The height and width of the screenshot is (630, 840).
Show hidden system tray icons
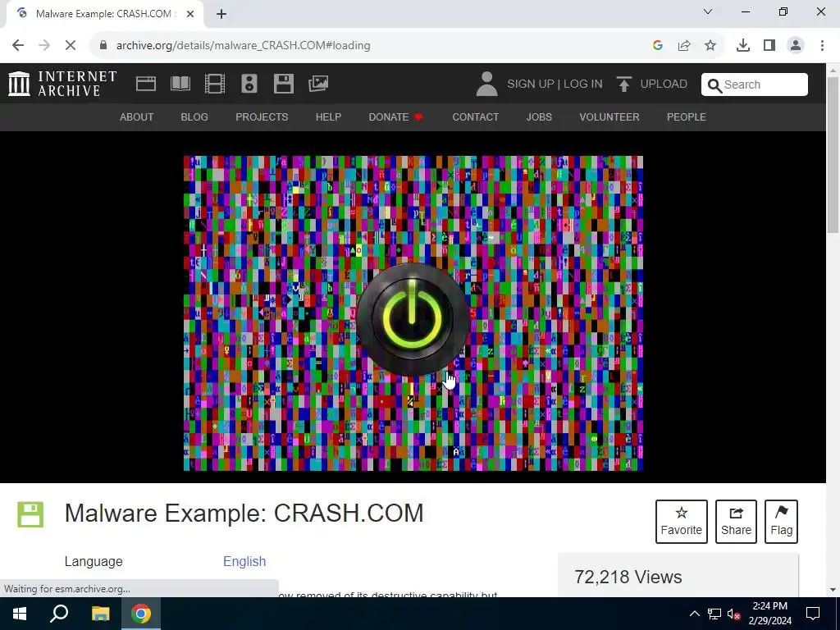pyautogui.click(x=694, y=614)
